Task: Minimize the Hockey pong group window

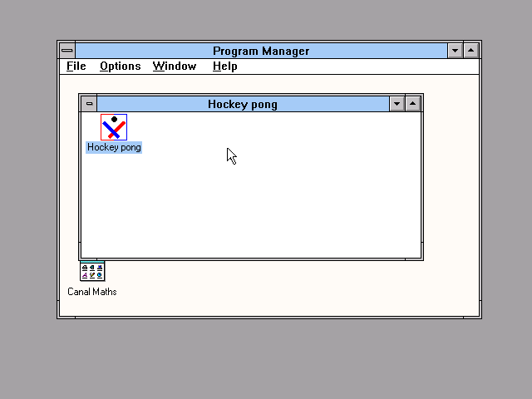Action: coord(397,104)
